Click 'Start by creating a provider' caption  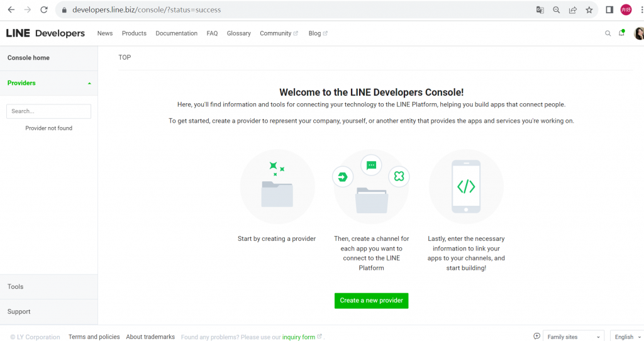pyautogui.click(x=277, y=238)
